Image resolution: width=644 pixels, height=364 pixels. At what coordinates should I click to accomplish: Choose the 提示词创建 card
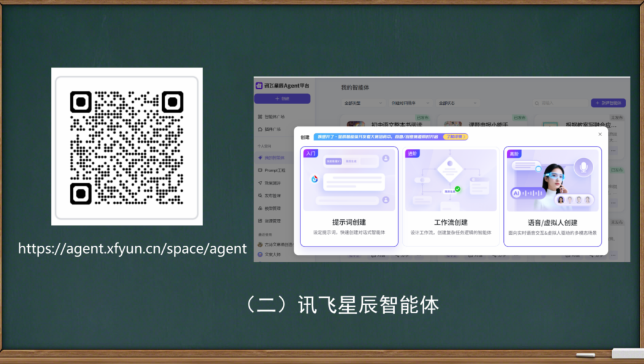point(349,196)
